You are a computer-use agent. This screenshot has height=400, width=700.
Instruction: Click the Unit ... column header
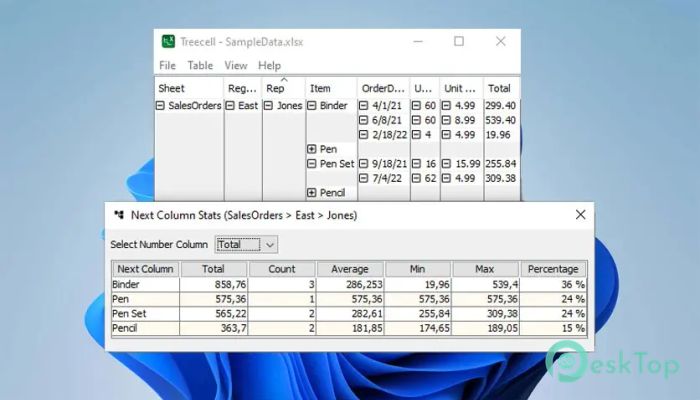[x=462, y=88]
